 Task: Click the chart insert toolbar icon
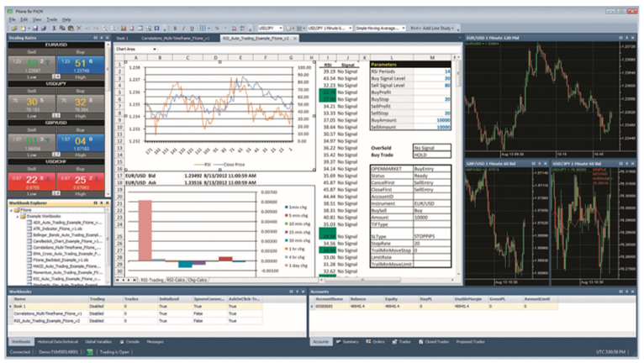coord(124,29)
